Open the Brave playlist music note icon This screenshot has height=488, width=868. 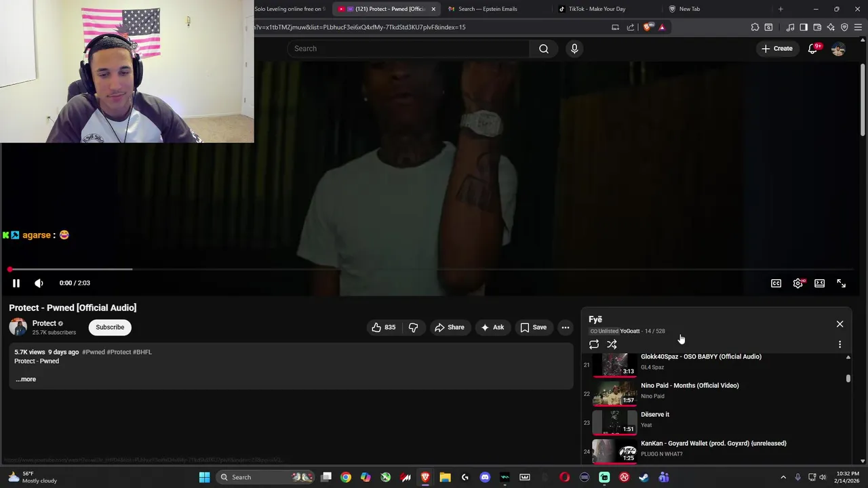790,27
